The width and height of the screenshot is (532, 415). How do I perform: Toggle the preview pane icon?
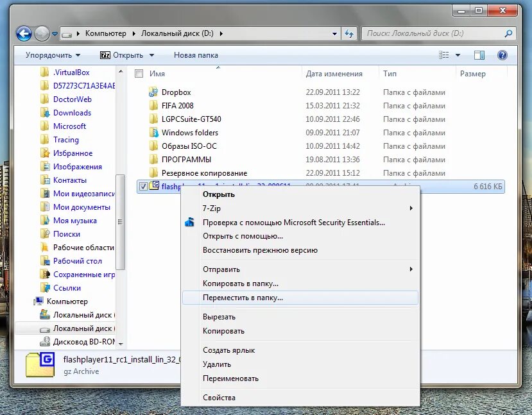point(479,55)
